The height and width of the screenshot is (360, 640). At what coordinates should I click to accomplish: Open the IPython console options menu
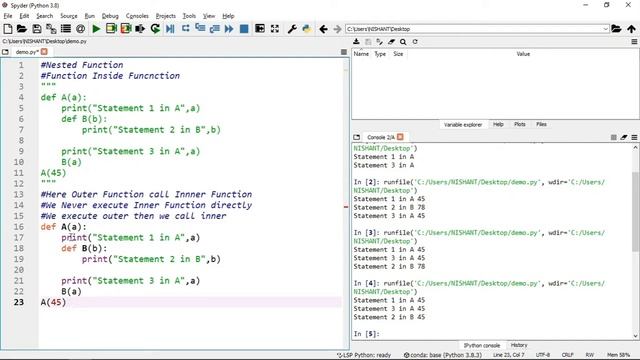[634, 138]
